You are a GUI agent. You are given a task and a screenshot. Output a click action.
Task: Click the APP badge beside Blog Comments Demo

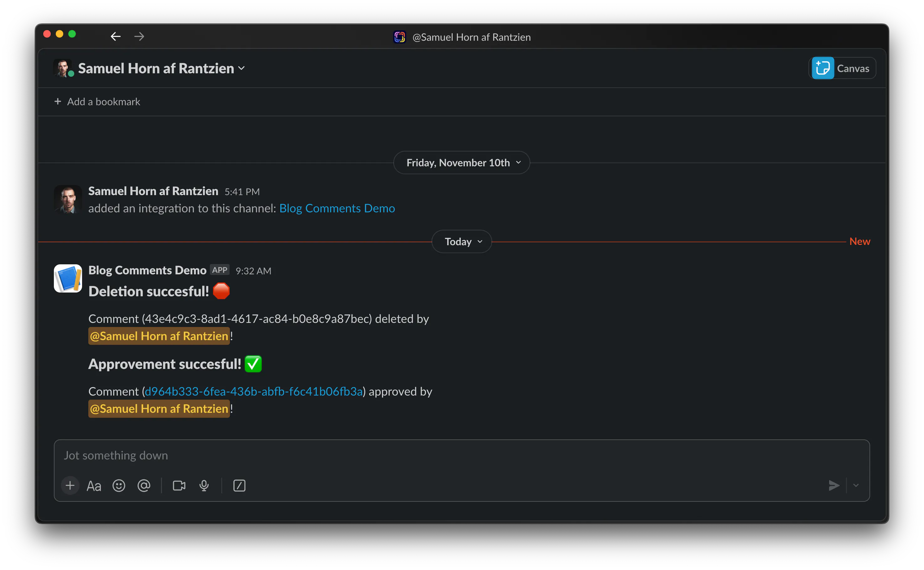pos(220,270)
